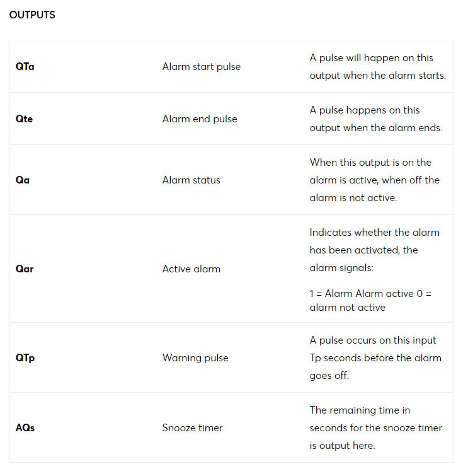Click the 'Indicates whether the alarm' paragraph
468x476 pixels.
374,250
